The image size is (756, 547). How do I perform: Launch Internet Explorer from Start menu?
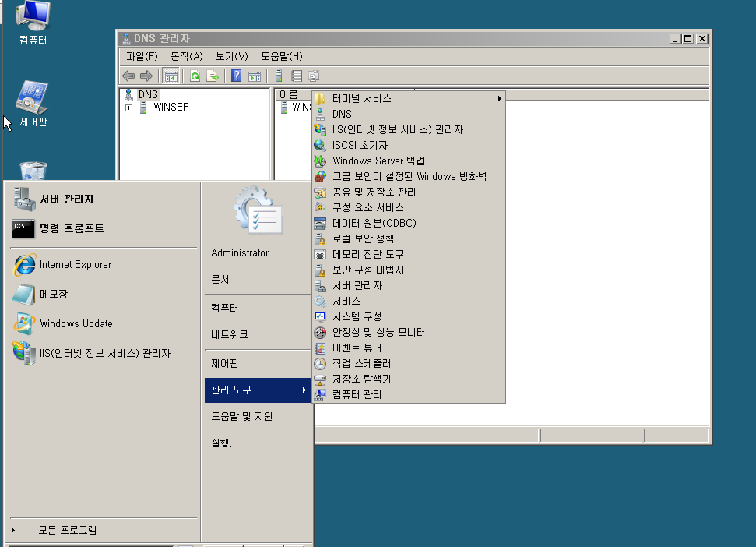click(x=104, y=264)
